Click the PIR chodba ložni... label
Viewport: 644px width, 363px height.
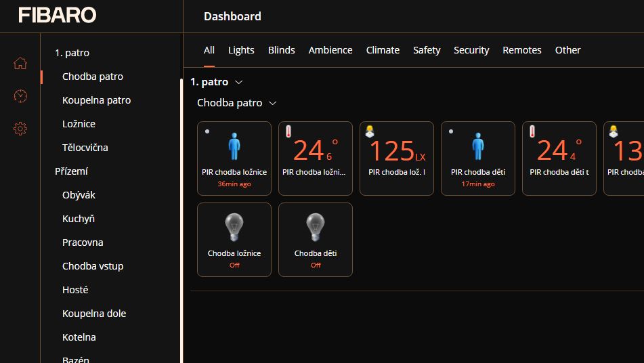click(314, 173)
